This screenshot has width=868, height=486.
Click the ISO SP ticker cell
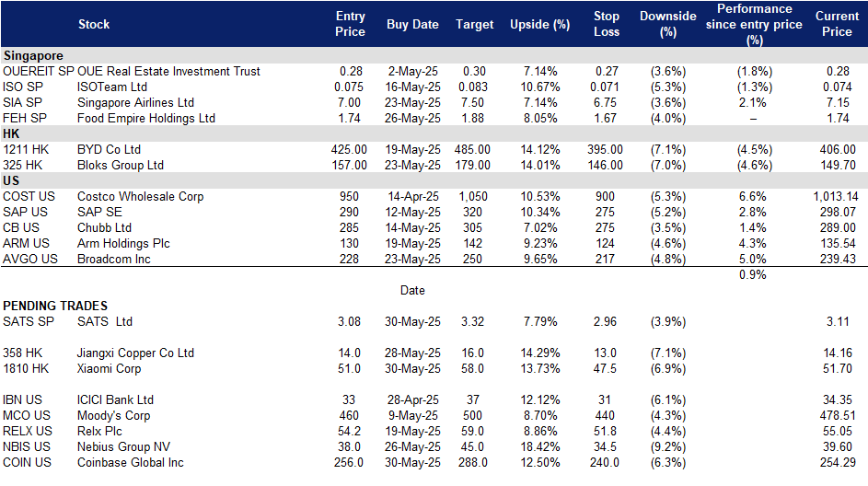point(23,87)
